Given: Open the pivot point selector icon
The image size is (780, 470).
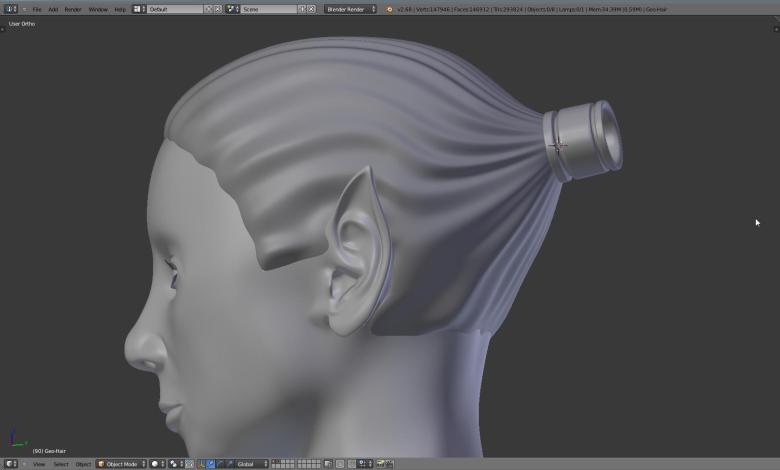Looking at the screenshot, I should coord(176,464).
